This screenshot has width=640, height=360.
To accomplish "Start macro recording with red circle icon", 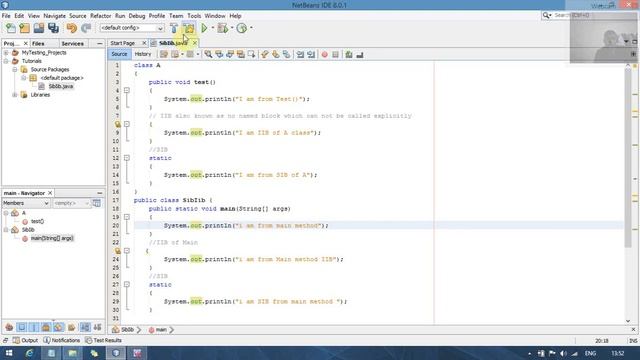I will [324, 54].
